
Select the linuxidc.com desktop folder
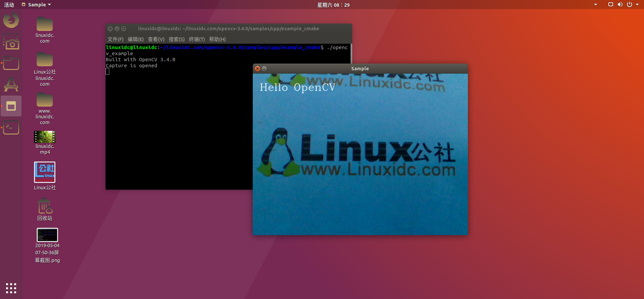point(45,30)
